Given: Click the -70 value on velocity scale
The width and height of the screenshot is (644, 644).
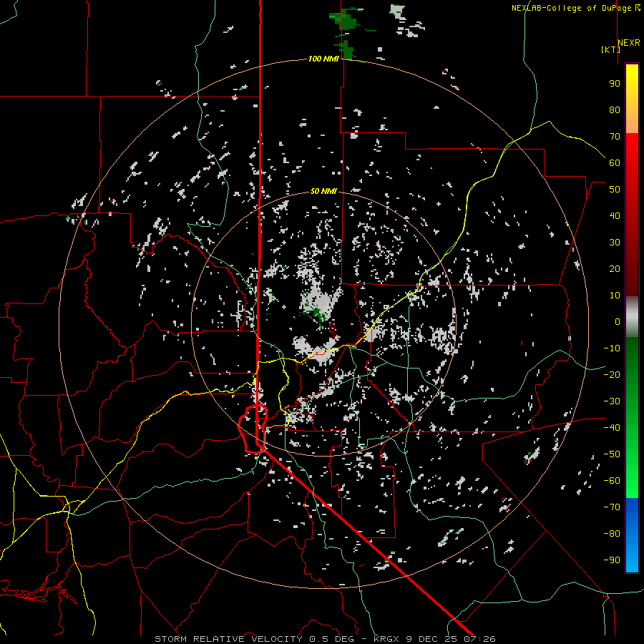Looking at the screenshot, I should (612, 507).
